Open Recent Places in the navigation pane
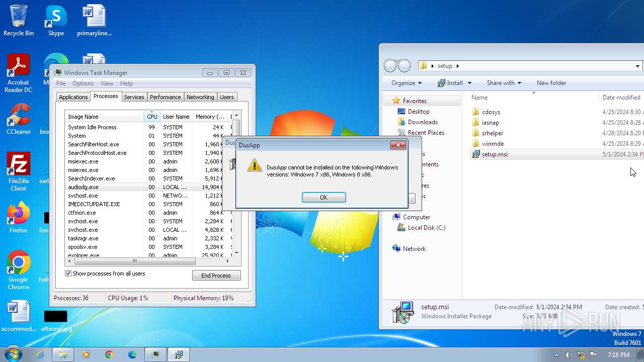Image resolution: width=644 pixels, height=362 pixels. (x=426, y=133)
